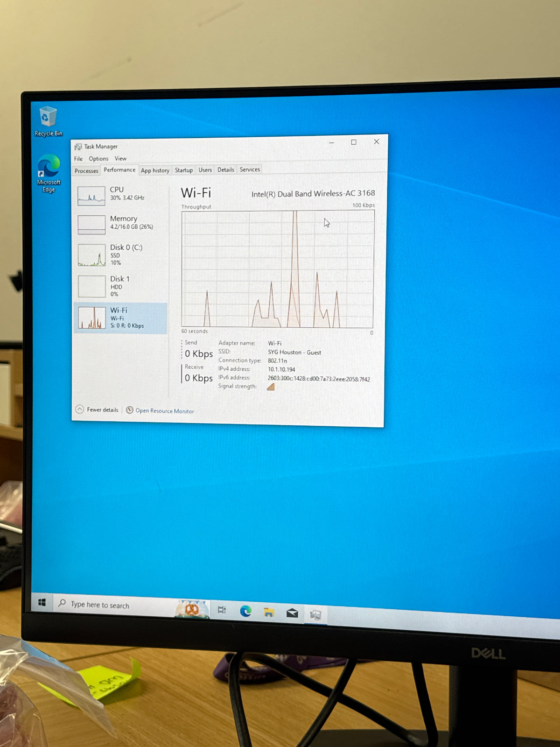Viewport: 560px width, 747px height.
Task: Open the View menu
Action: coord(120,159)
